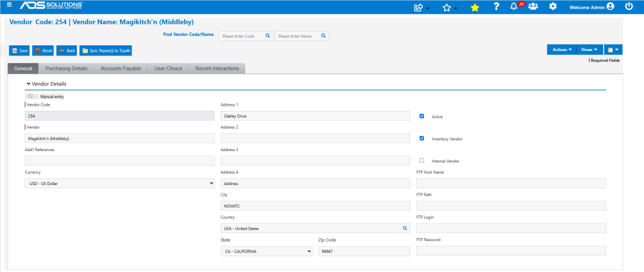The width and height of the screenshot is (644, 272).
Task: Open the hamburger navigation menu
Action: tap(9, 5)
